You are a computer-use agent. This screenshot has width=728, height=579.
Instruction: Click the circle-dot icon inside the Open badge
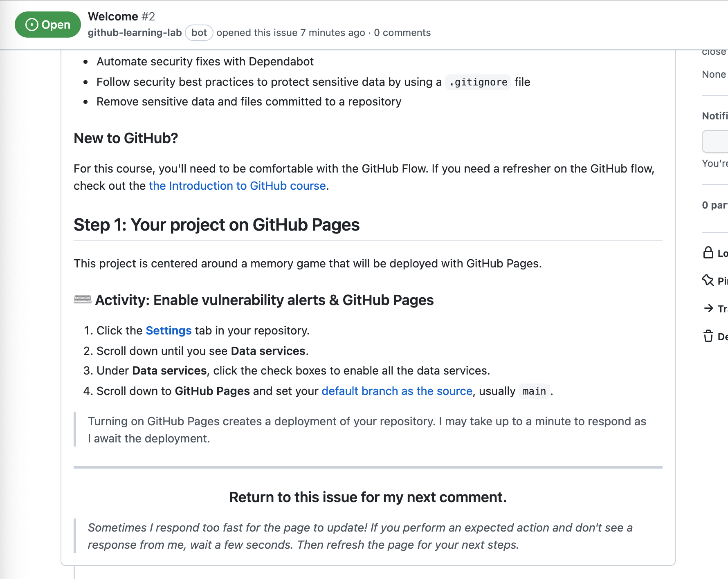[x=31, y=25]
